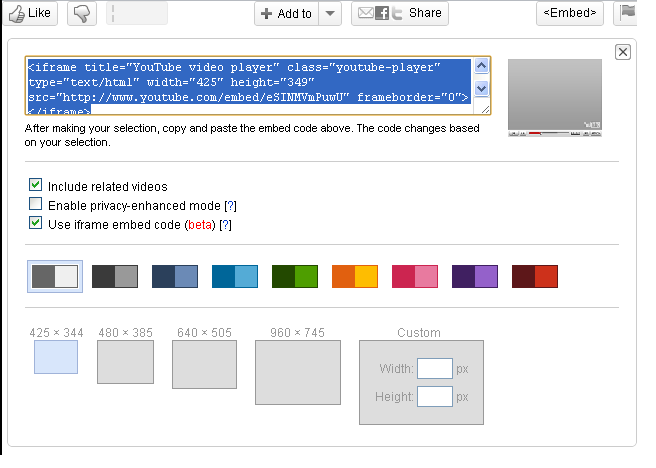656x468 pixels.
Task: Click the Add to button
Action: click(287, 13)
